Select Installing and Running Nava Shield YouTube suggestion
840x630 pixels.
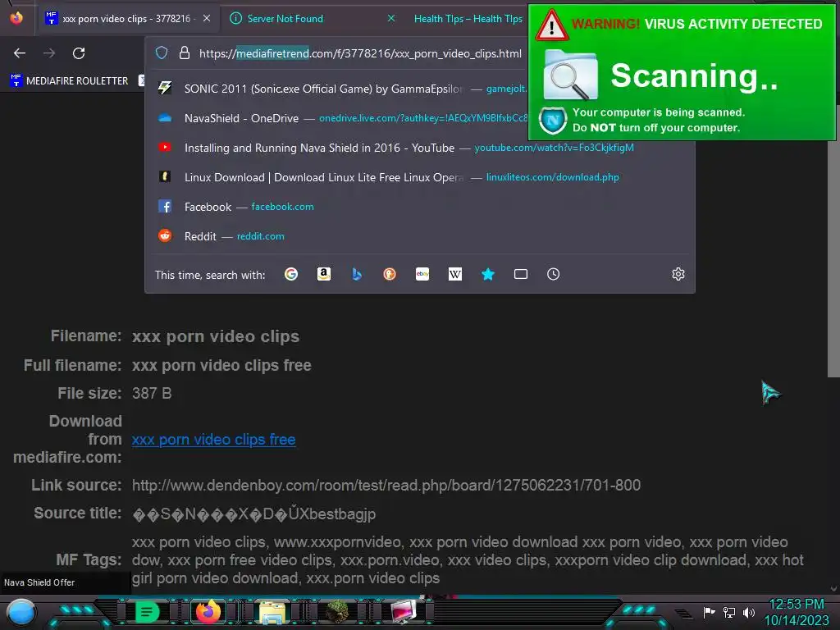(421, 148)
